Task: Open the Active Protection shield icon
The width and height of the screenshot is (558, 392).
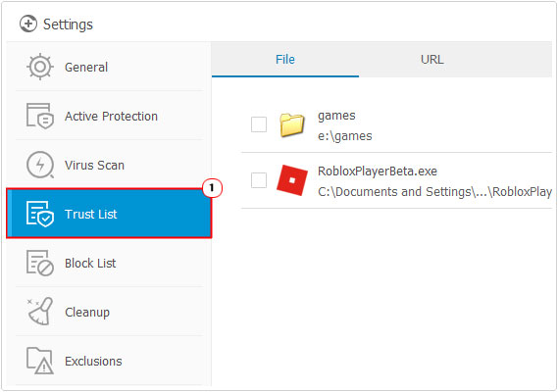Action: click(40, 116)
